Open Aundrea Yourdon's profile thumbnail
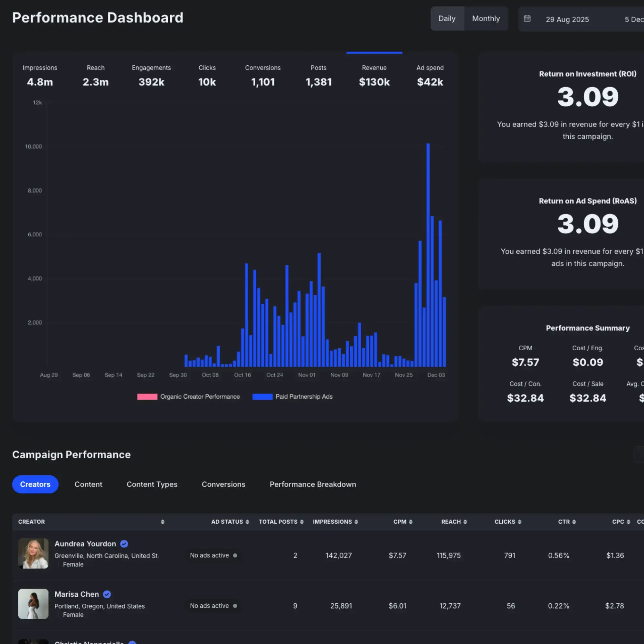 click(x=33, y=553)
